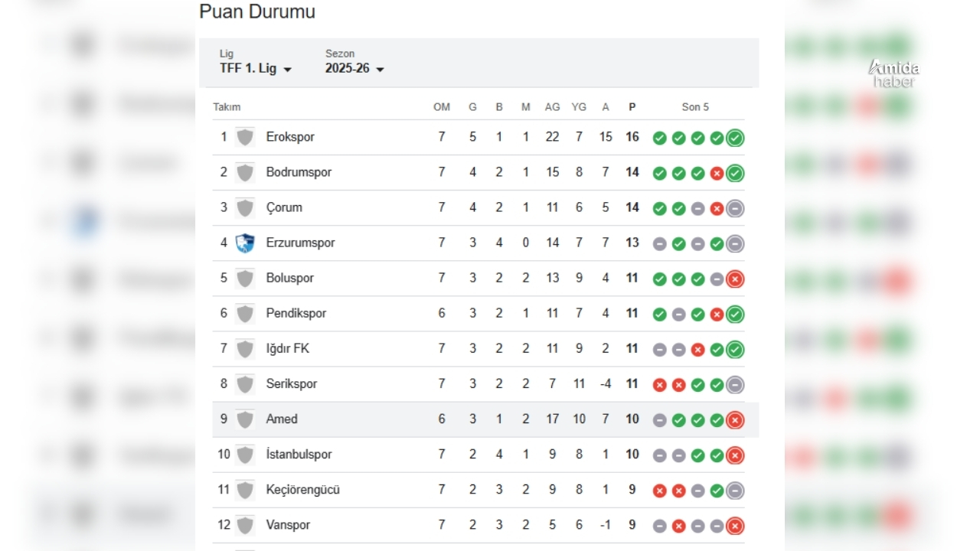Click Çorum's most recent draw icon
The height and width of the screenshot is (551, 980).
pos(735,208)
